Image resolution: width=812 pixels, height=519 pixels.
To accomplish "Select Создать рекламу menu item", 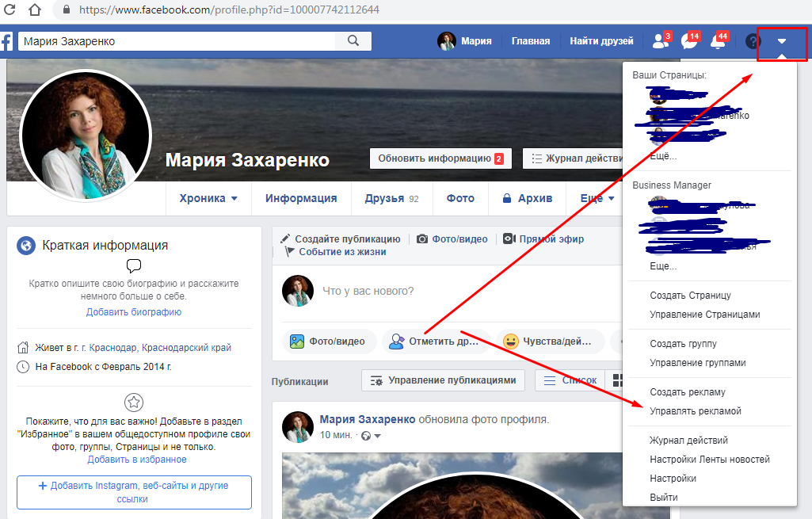I will point(687,392).
